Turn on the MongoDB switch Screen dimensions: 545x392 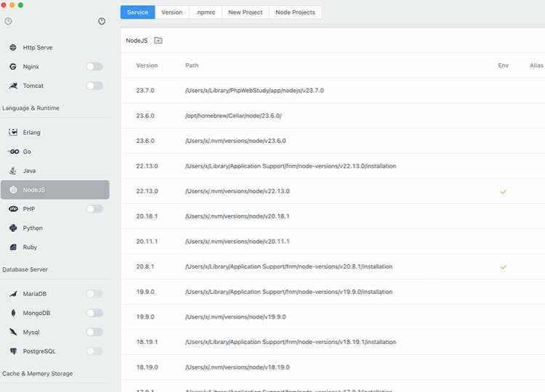tap(94, 313)
